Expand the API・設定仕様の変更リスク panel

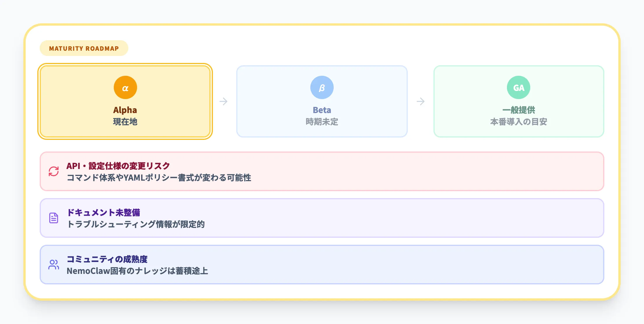(321, 171)
